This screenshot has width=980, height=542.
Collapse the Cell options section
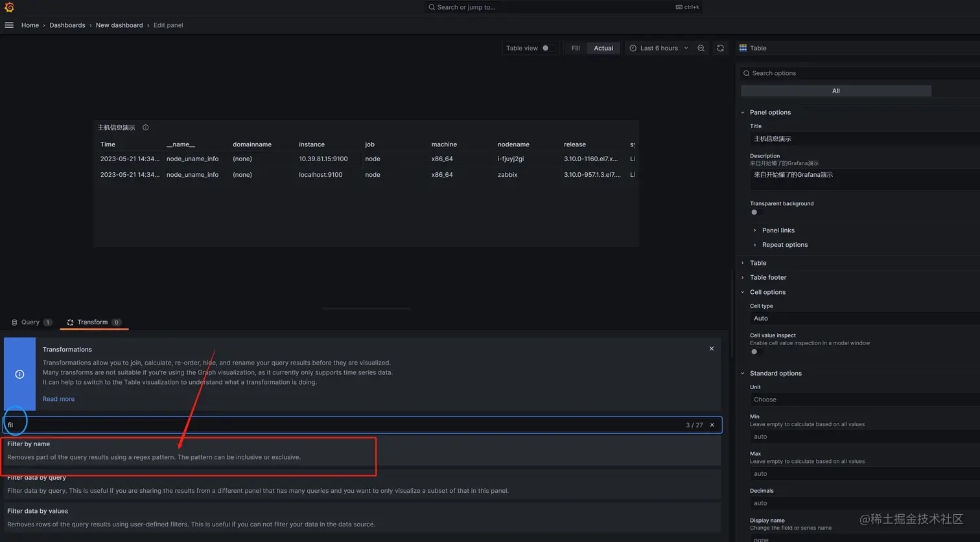[767, 292]
